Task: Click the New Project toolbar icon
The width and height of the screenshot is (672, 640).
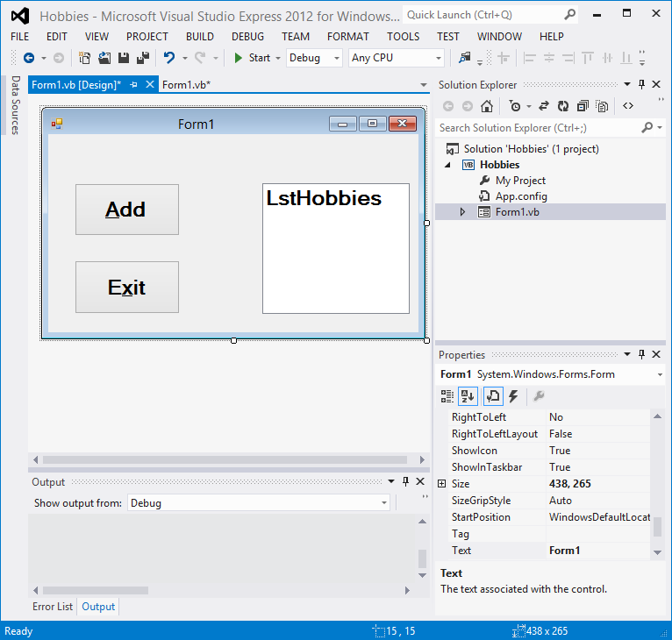Action: (x=84, y=58)
